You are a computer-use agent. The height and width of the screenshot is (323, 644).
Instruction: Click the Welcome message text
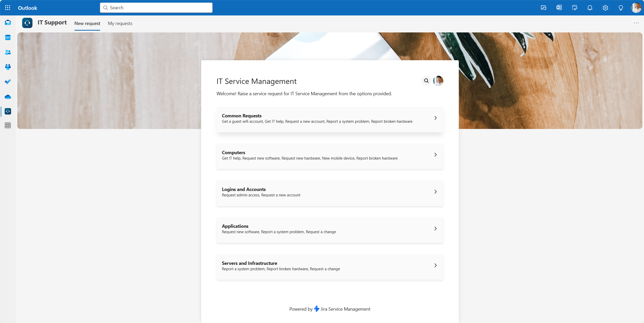(x=304, y=94)
